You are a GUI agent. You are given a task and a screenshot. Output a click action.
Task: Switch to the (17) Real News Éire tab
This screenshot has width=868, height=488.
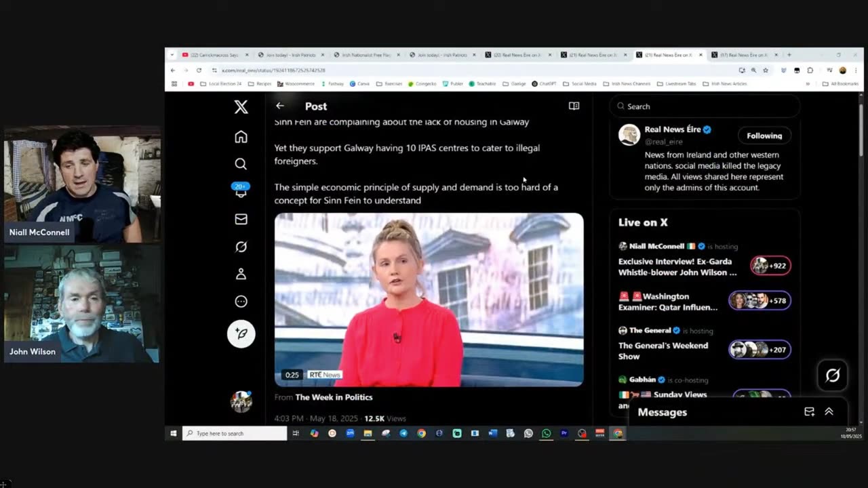pyautogui.click(x=745, y=55)
